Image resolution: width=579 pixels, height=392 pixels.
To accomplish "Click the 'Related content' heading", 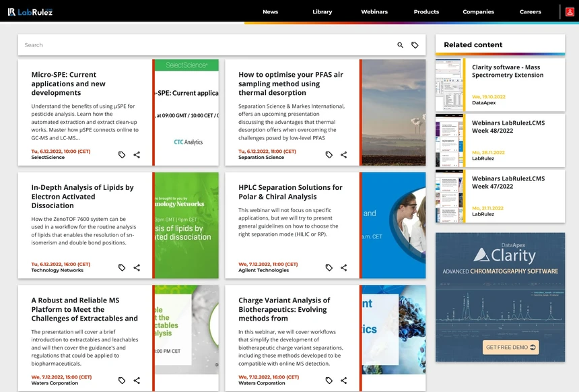I will pos(473,44).
